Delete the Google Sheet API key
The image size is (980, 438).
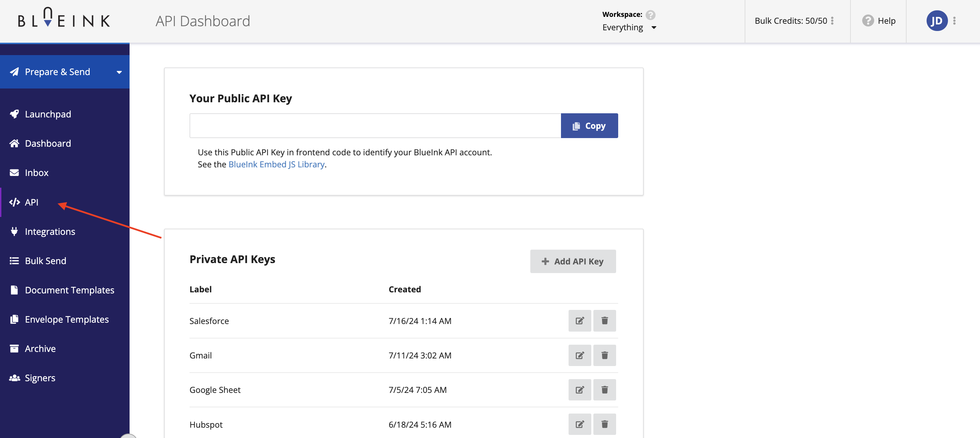coord(604,390)
